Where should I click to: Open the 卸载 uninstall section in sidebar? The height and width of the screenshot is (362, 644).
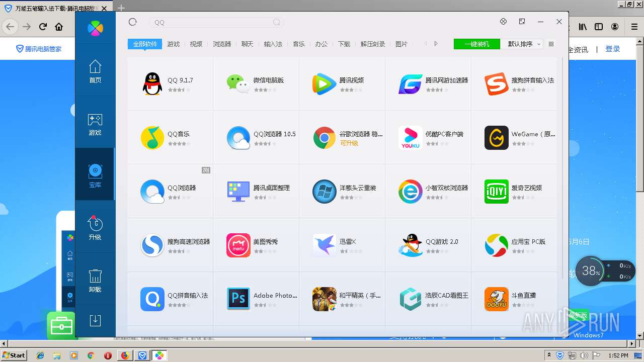tap(95, 281)
